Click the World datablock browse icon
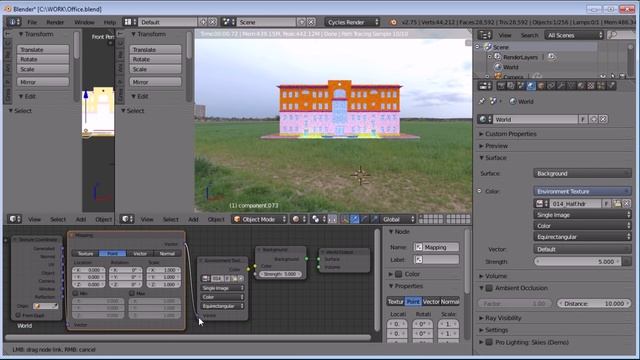Image resolution: width=640 pixels, height=360 pixels. pos(484,119)
